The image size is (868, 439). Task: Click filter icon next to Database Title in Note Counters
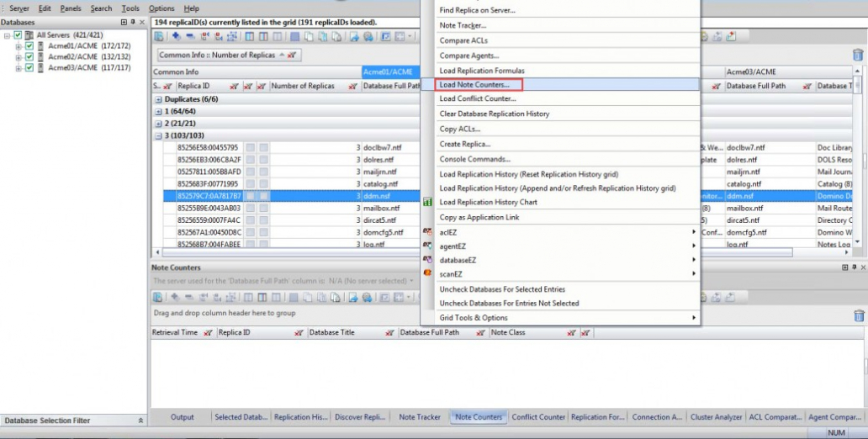click(389, 333)
